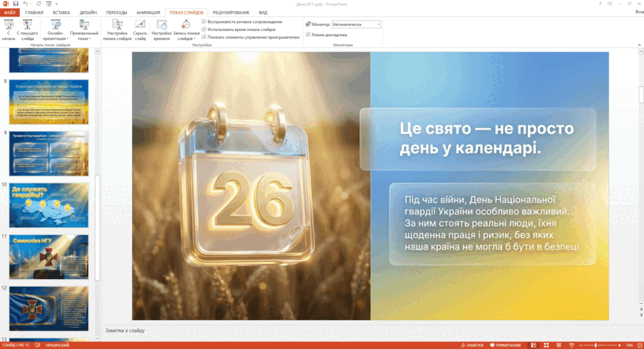Click thumbnail pane scroll down arrow
The width and height of the screenshot is (644, 349).
[x=97, y=338]
